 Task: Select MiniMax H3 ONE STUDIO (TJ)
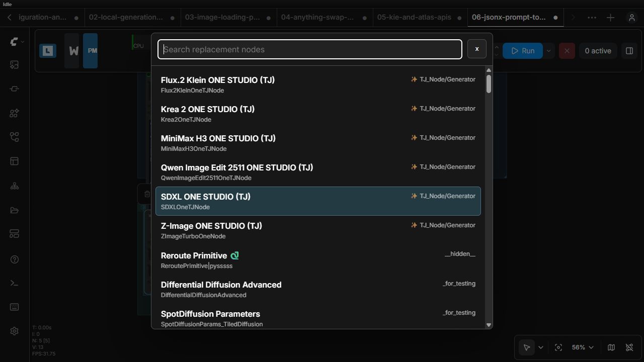(x=318, y=143)
